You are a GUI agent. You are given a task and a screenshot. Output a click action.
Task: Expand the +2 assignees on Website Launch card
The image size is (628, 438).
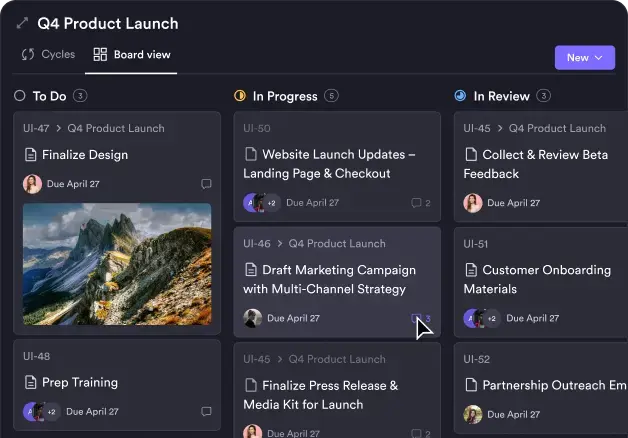click(x=272, y=203)
